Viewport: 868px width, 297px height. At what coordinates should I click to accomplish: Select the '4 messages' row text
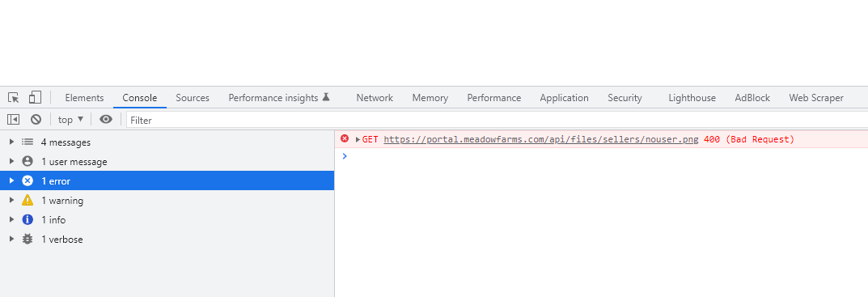[66, 142]
